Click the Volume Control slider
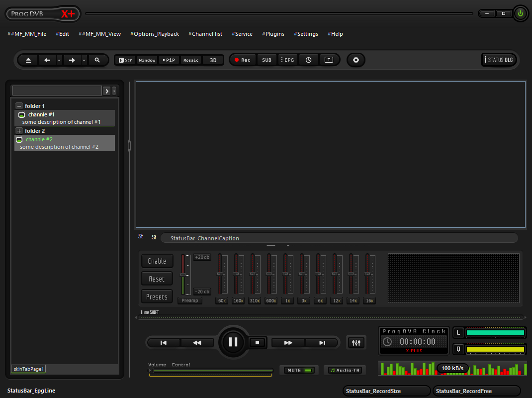The image size is (532, 398). point(210,371)
